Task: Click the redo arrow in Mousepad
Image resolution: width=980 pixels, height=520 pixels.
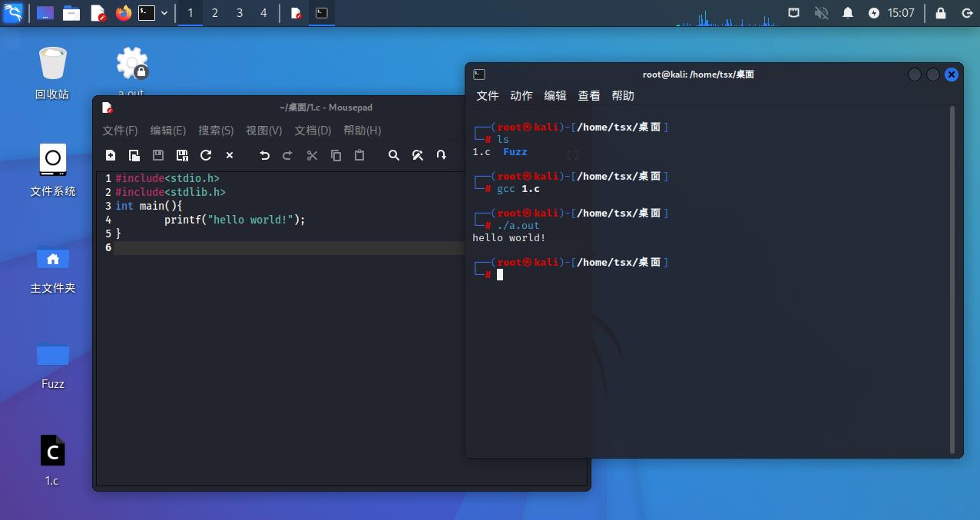Action: pyautogui.click(x=288, y=155)
